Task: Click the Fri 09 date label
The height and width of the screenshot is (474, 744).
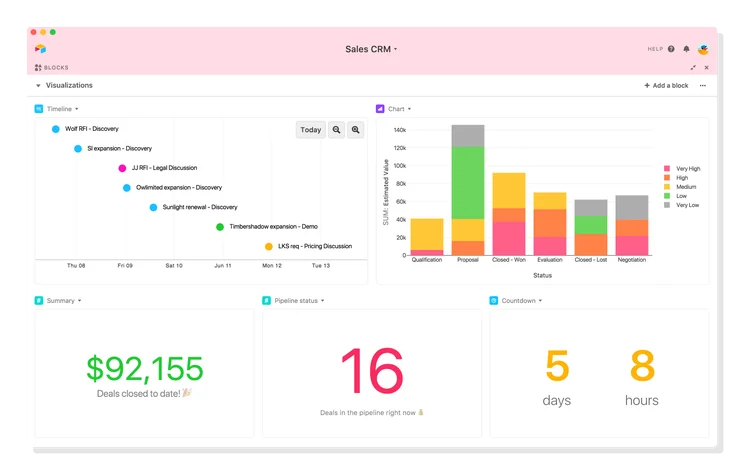Action: (125, 266)
